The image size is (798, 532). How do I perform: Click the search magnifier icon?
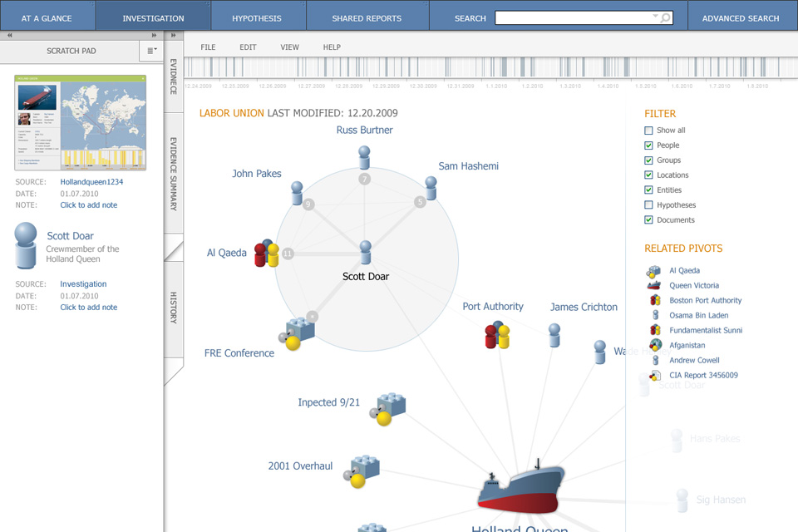pos(665,17)
